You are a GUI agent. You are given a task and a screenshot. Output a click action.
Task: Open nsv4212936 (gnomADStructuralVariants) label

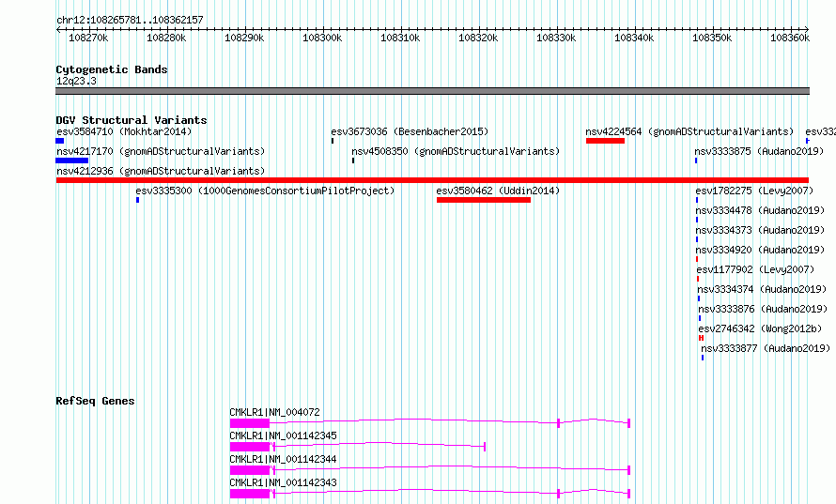coord(161,171)
